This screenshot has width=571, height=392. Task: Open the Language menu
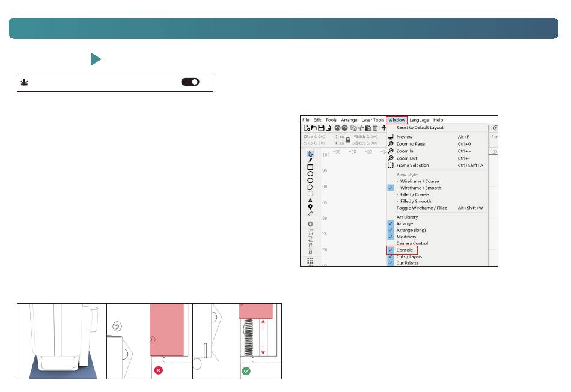click(x=419, y=120)
